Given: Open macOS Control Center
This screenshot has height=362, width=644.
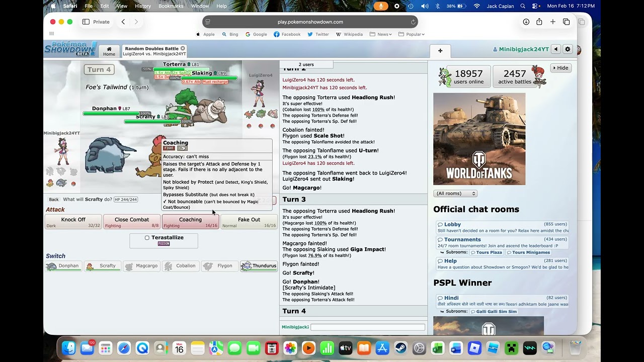Looking at the screenshot, I should [x=536, y=6].
